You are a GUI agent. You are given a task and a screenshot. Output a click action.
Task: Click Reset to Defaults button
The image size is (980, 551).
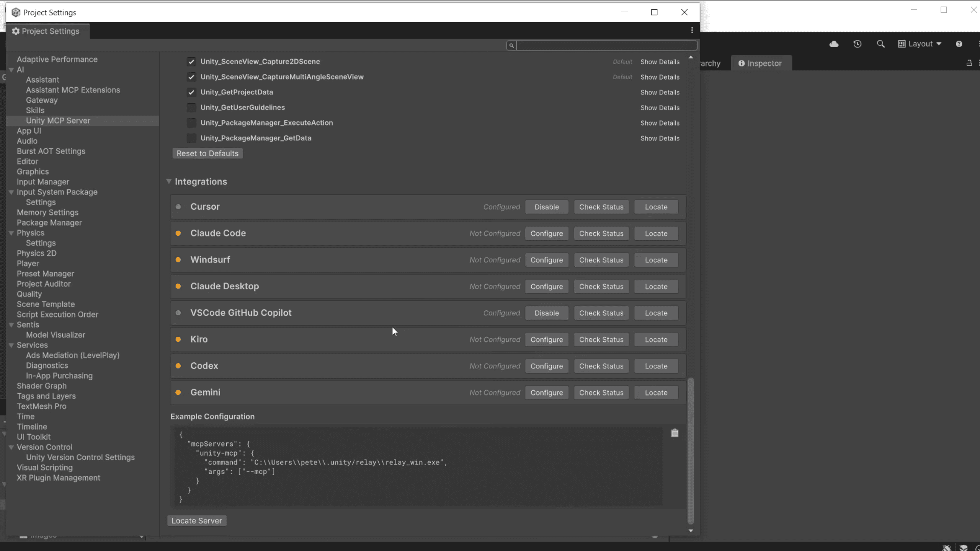207,153
